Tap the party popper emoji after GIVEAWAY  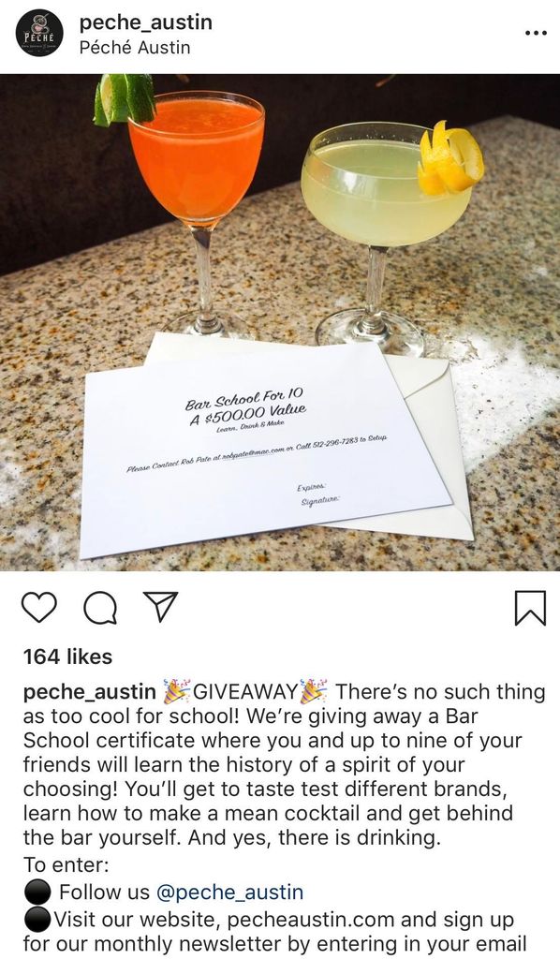tap(314, 691)
